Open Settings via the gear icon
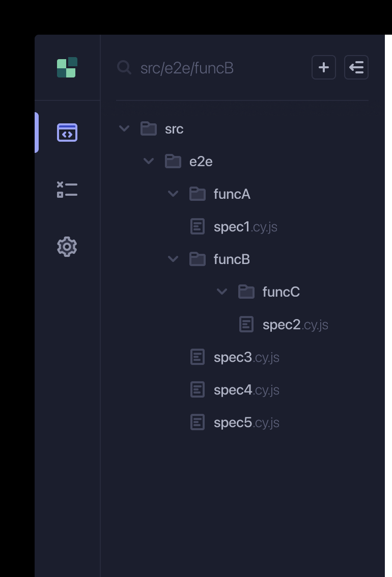The height and width of the screenshot is (577, 392). click(67, 246)
